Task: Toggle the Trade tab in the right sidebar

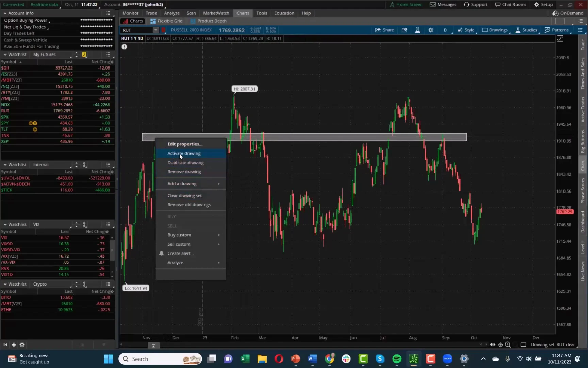Action: [x=583, y=45]
